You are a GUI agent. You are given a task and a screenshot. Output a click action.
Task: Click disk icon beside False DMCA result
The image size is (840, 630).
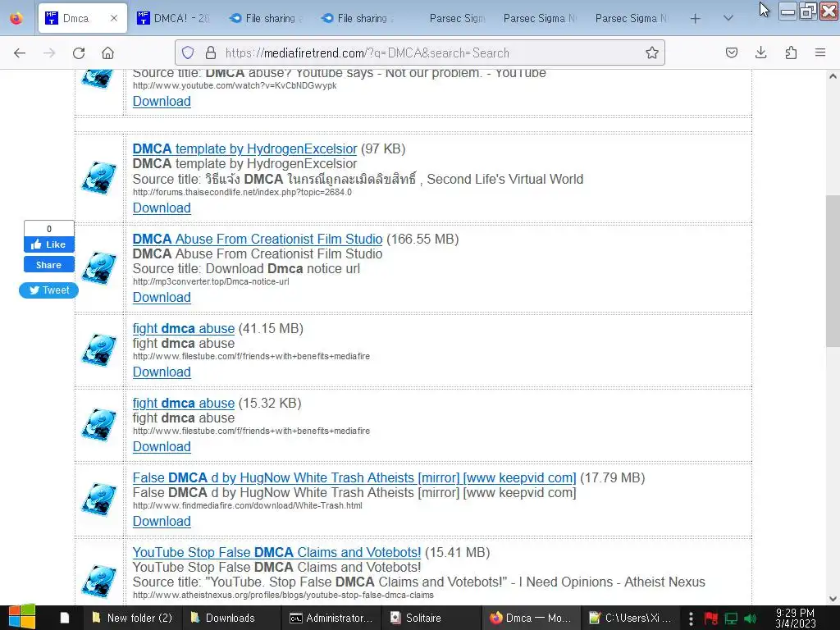point(99,500)
